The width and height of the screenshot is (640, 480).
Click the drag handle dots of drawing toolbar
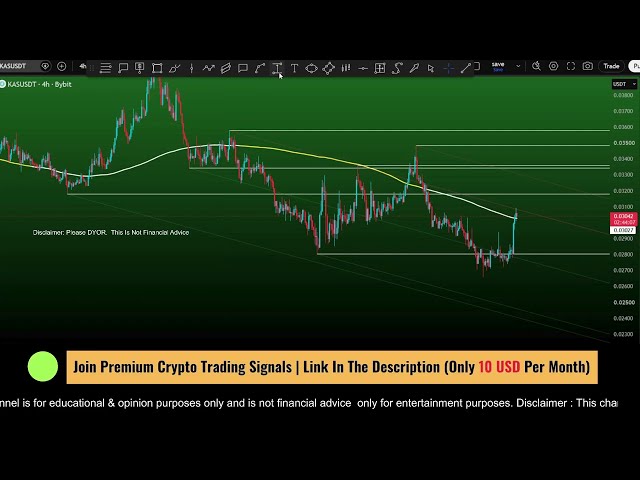91,68
